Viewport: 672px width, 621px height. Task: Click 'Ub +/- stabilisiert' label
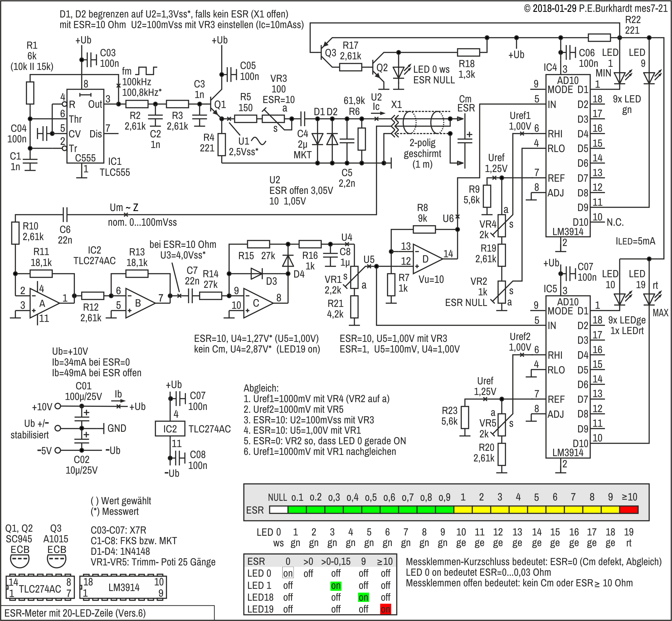click(30, 429)
